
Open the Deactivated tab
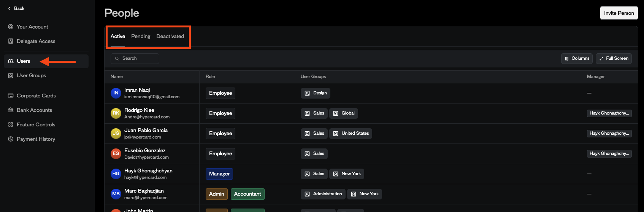pos(170,37)
